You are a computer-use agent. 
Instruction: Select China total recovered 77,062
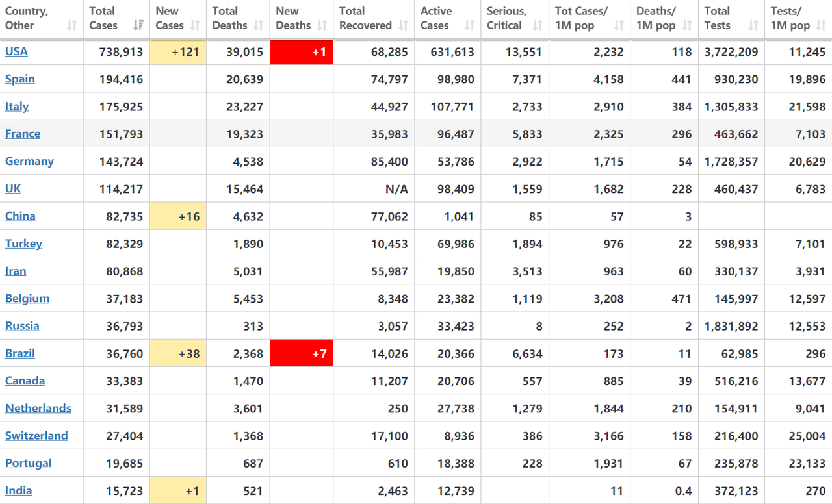click(x=389, y=216)
